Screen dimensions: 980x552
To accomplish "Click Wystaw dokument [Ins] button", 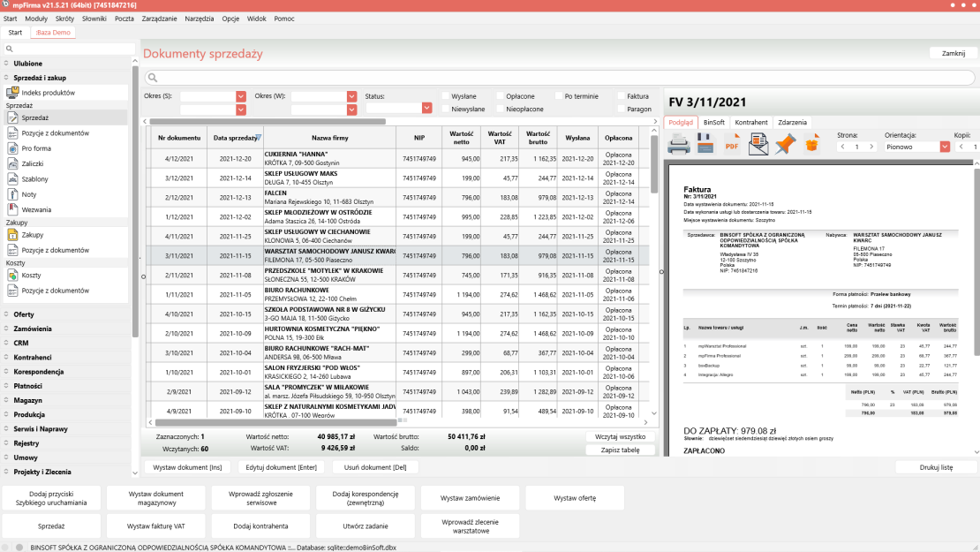I will (187, 467).
